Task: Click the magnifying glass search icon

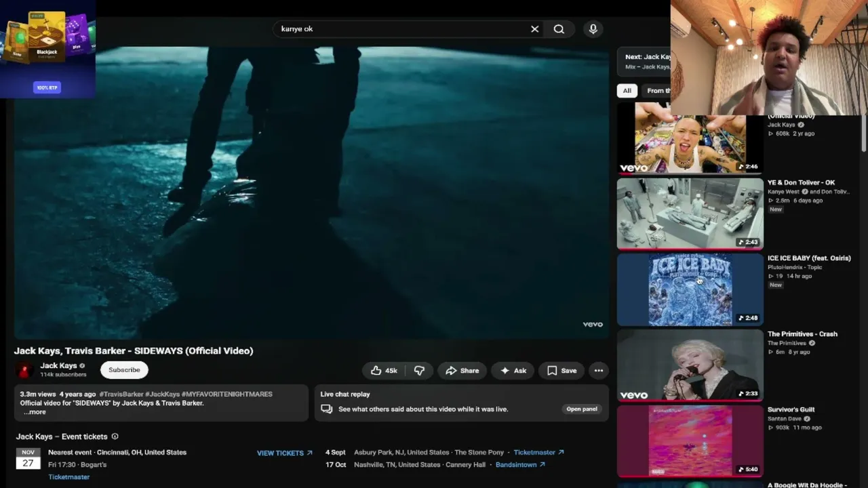Action: point(559,29)
